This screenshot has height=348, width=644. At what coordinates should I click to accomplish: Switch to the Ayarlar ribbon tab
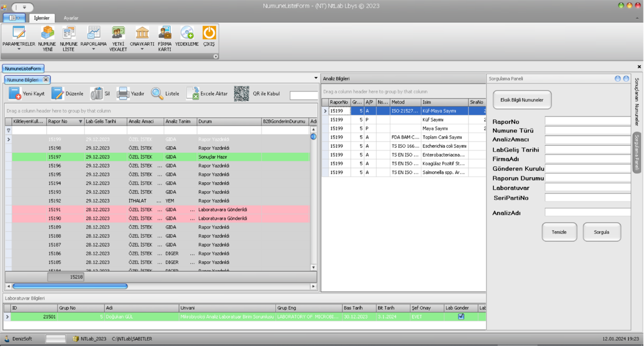71,18
